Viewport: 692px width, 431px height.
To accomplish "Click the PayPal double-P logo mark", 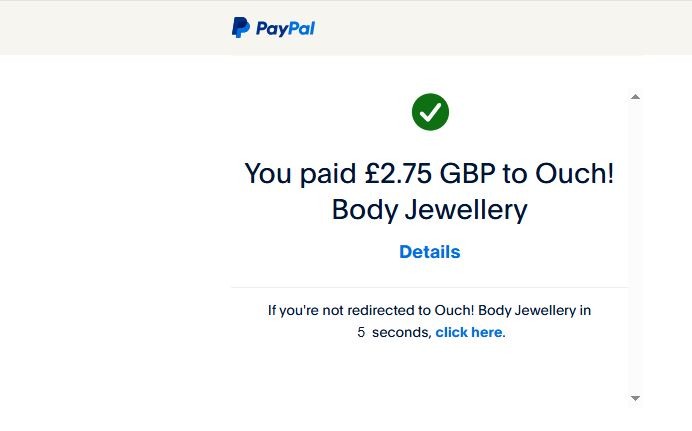I will point(240,28).
